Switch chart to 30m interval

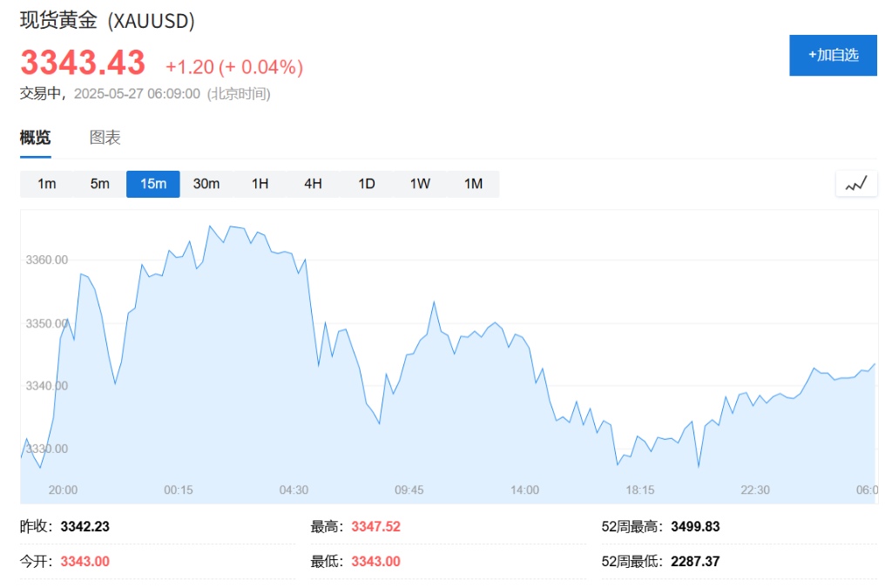[206, 184]
